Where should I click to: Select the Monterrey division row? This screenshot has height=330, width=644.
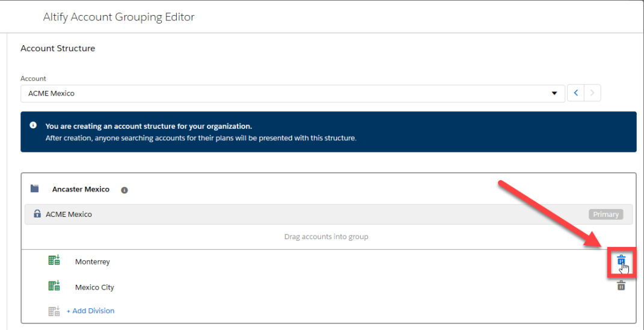(x=328, y=261)
